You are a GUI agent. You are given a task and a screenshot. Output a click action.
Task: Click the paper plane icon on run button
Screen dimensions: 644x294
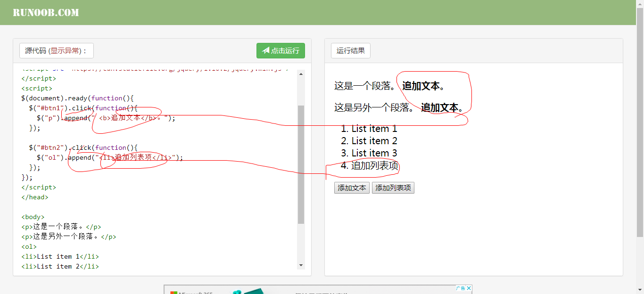coord(266,51)
